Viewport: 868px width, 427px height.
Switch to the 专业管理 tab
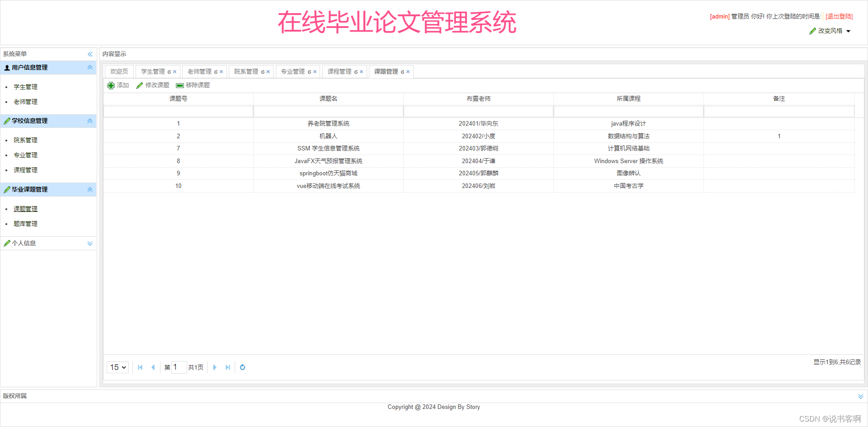click(293, 72)
